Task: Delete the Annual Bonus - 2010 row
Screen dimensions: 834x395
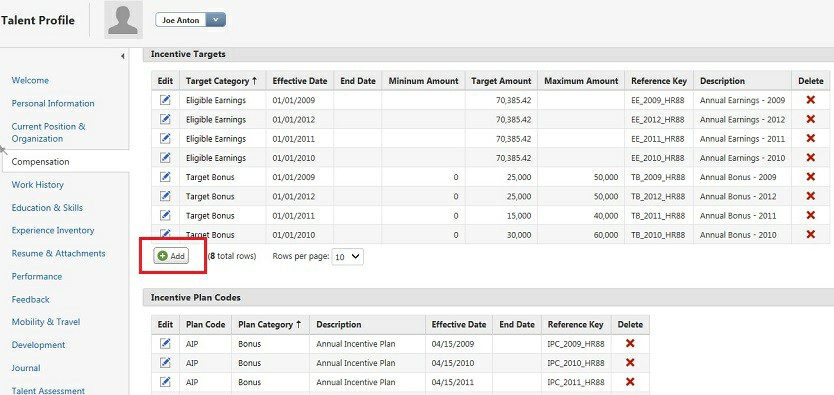Action: click(x=811, y=234)
